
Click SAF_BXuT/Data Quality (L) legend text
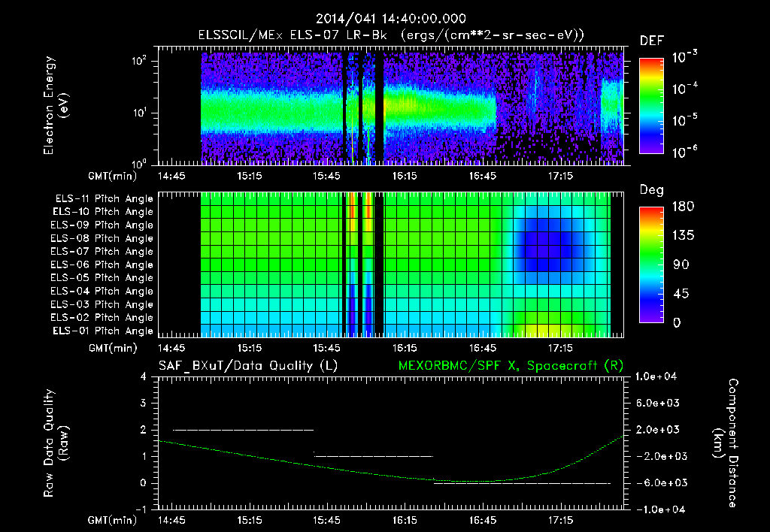(248, 366)
